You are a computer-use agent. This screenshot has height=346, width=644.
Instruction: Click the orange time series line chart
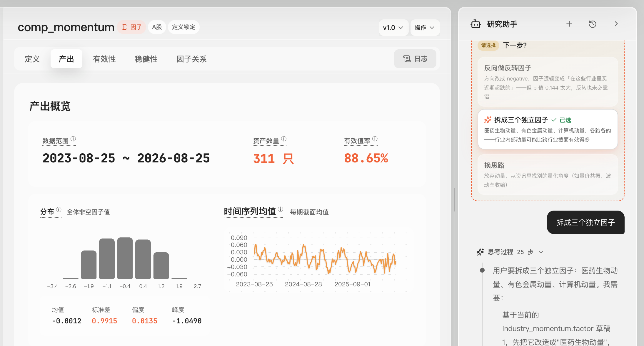click(x=325, y=259)
